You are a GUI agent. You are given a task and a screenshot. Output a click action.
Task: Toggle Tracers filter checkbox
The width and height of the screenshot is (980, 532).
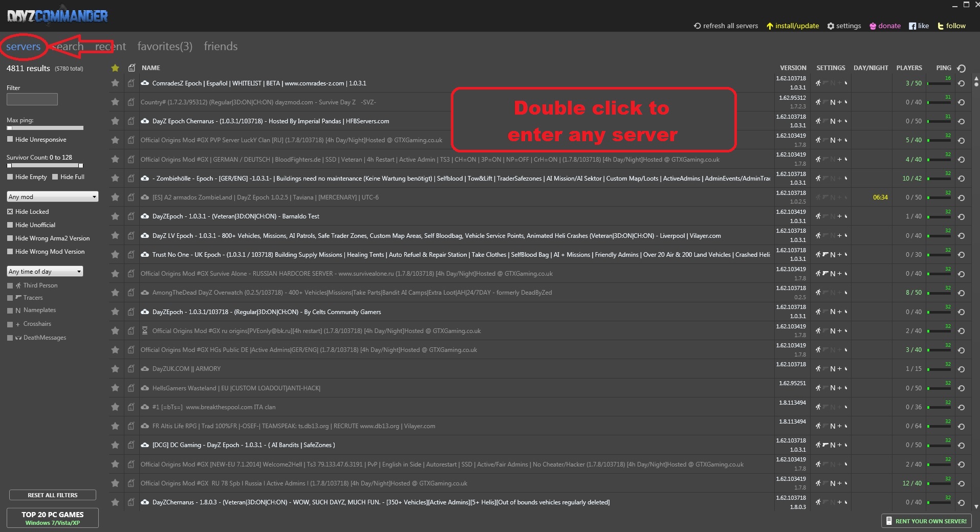coord(10,298)
